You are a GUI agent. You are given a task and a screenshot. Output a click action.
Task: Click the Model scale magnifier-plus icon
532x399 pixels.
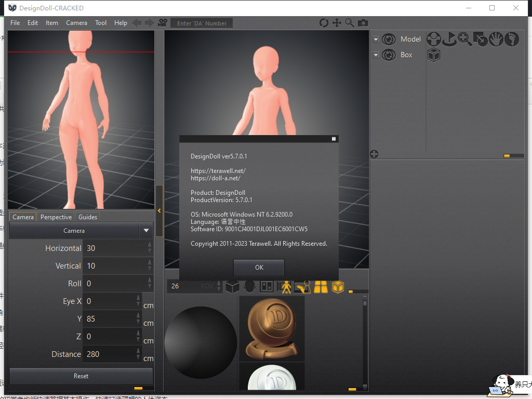pos(465,39)
